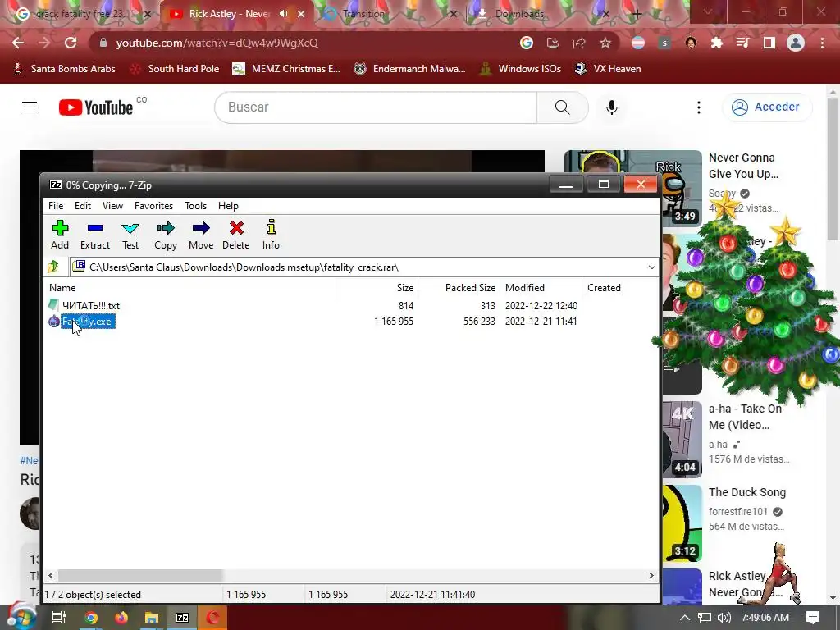The image size is (840, 630).
Task: Click the left scroll arrow in 7-Zip
Action: click(x=52, y=575)
